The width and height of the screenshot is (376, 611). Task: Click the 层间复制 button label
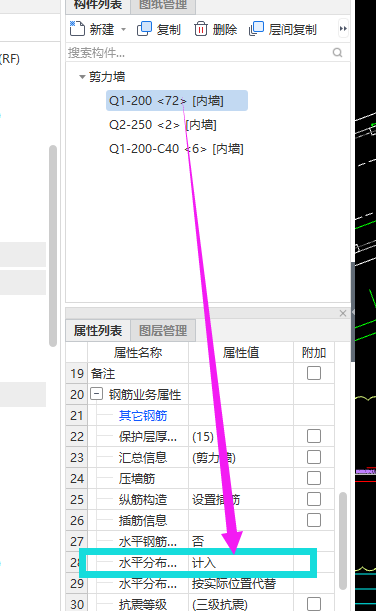coord(292,29)
